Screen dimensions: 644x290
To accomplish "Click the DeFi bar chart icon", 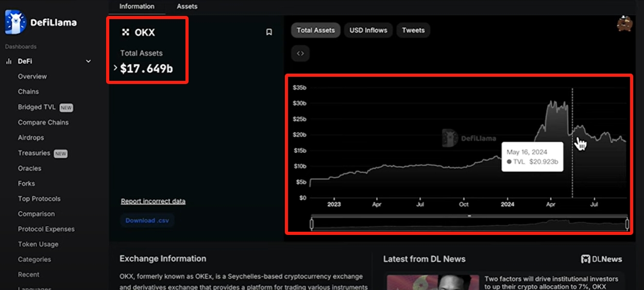I will click(9, 61).
